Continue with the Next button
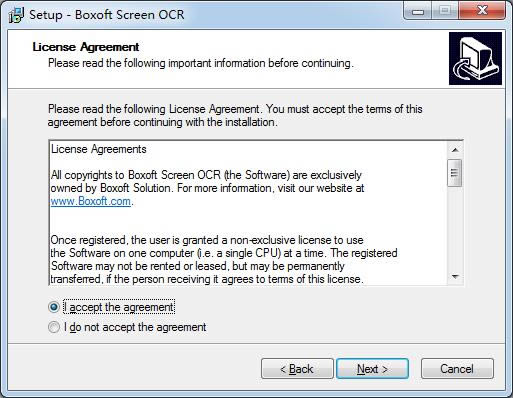The height and width of the screenshot is (398, 513). coord(372,369)
